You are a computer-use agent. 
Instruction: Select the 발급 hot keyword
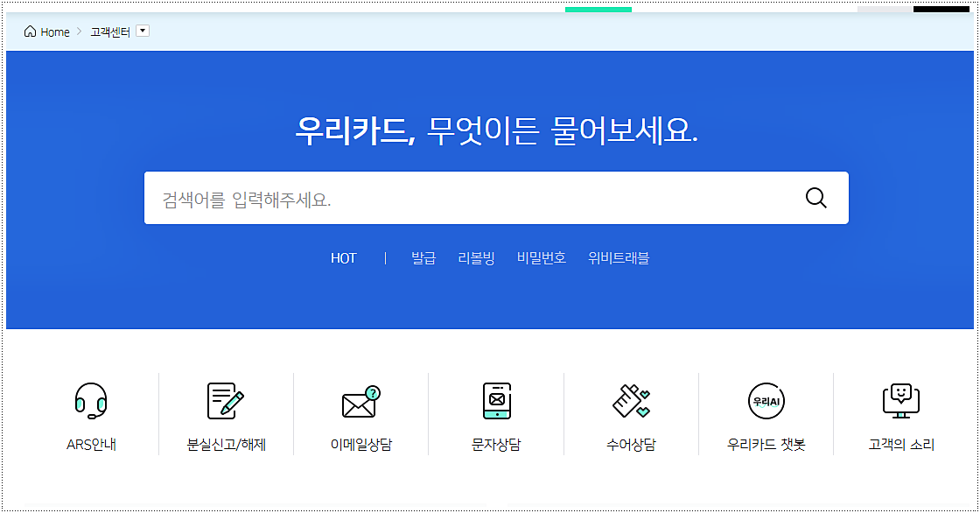coord(425,257)
